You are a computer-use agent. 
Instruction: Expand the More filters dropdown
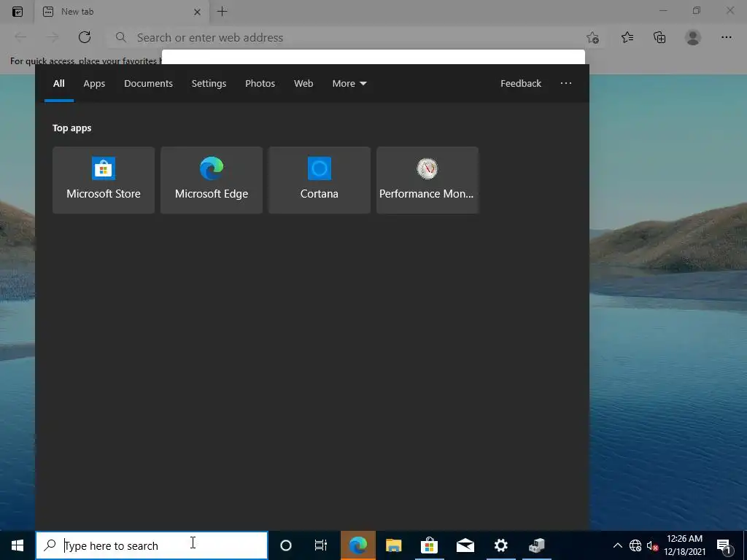(x=349, y=83)
